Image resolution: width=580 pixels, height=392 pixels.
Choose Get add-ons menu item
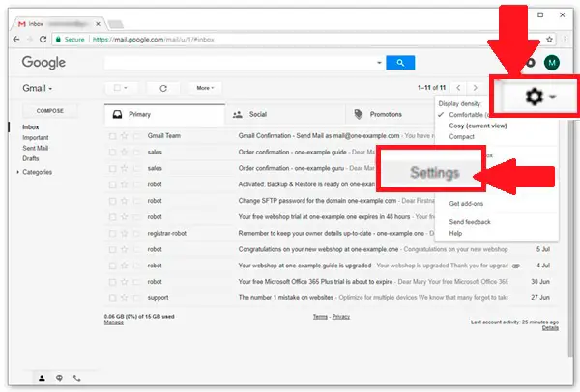466,204
